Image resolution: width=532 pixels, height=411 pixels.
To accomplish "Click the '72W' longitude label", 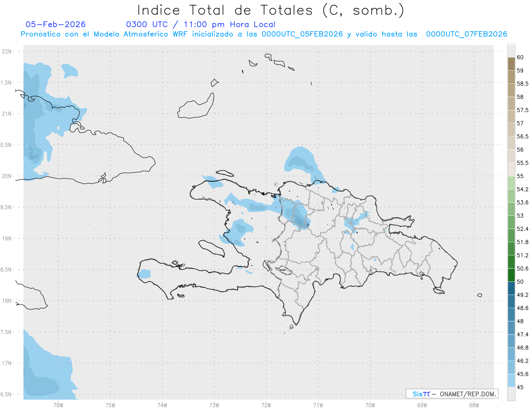I will pos(266,404).
